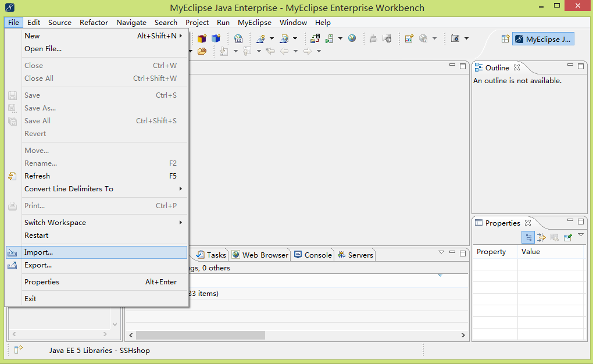Screen dimensions: 593x364
Task: Toggle pin Properties view to selection
Action: click(567, 237)
